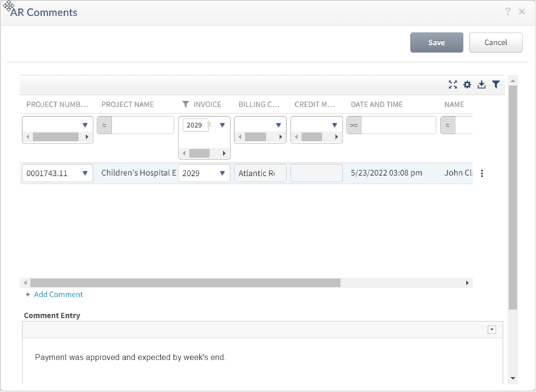The height and width of the screenshot is (392, 536).
Task: Click right arrow of Billing filter scrollbar
Action: (280, 137)
